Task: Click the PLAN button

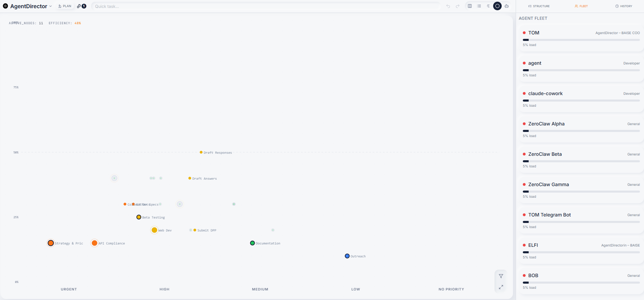Action: point(65,6)
